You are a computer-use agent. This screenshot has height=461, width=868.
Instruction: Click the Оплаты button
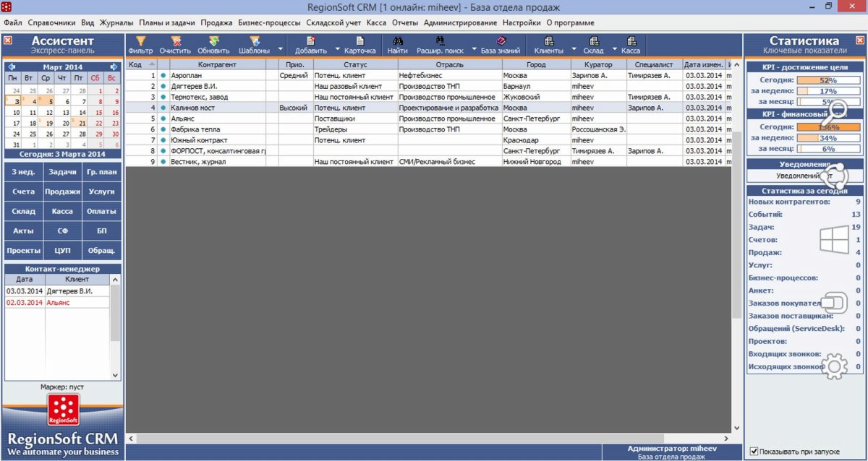(x=101, y=212)
